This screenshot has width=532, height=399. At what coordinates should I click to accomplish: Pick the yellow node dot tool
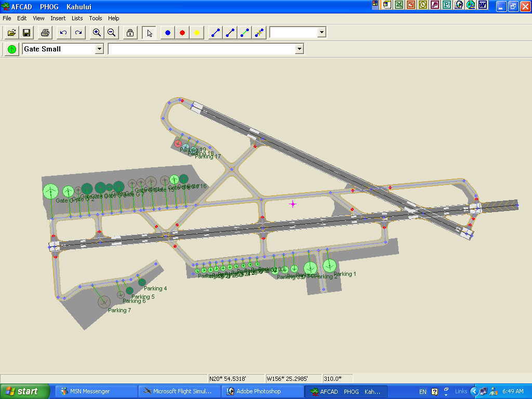[x=197, y=33]
